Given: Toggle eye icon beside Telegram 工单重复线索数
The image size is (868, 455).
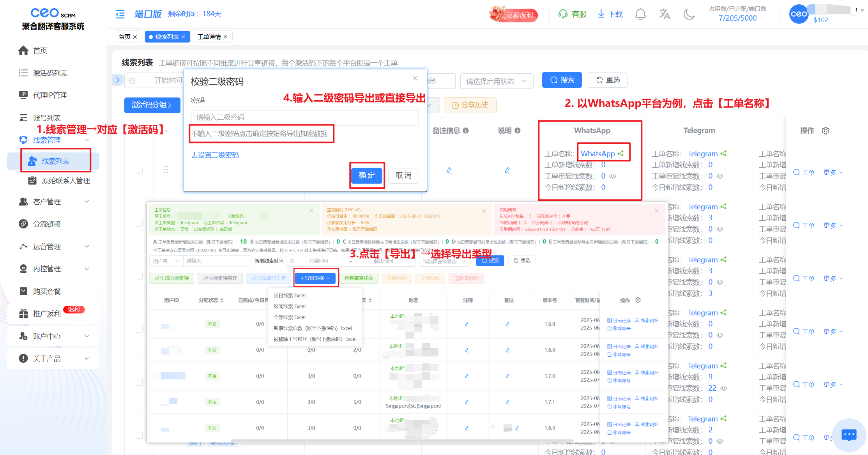Looking at the screenshot, I should (x=720, y=176).
